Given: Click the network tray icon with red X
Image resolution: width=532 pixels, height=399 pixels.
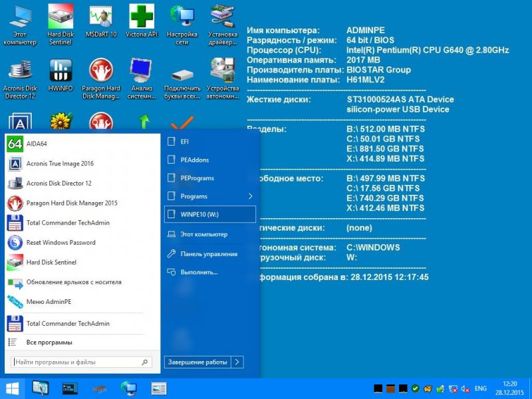Looking at the screenshot, I should coord(453,389).
